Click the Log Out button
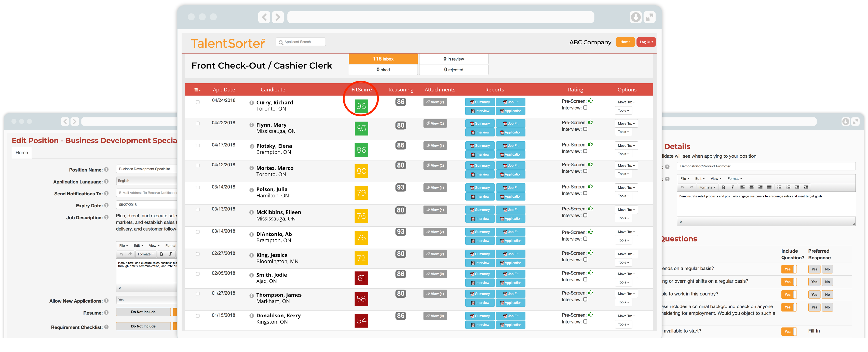 pyautogui.click(x=646, y=42)
